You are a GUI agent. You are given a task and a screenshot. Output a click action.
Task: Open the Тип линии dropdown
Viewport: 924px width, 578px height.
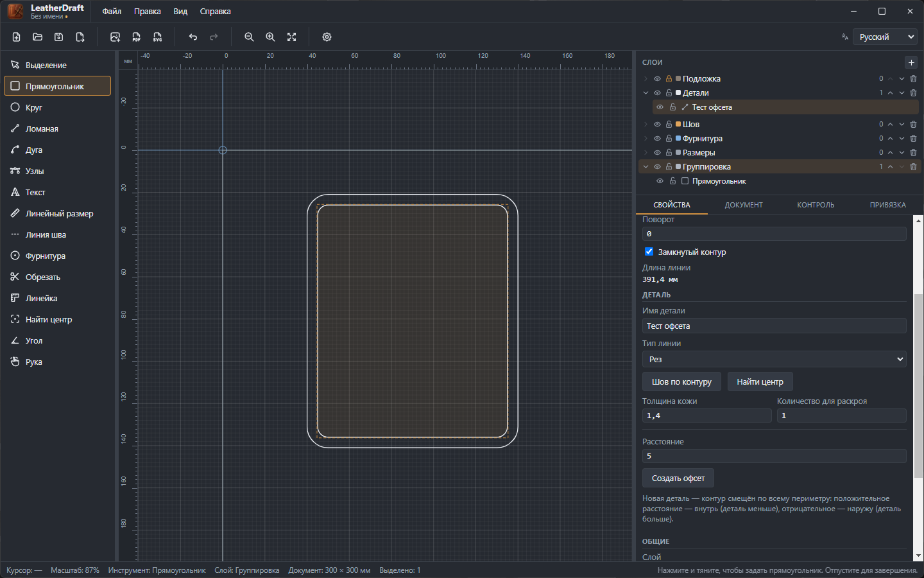click(x=774, y=359)
